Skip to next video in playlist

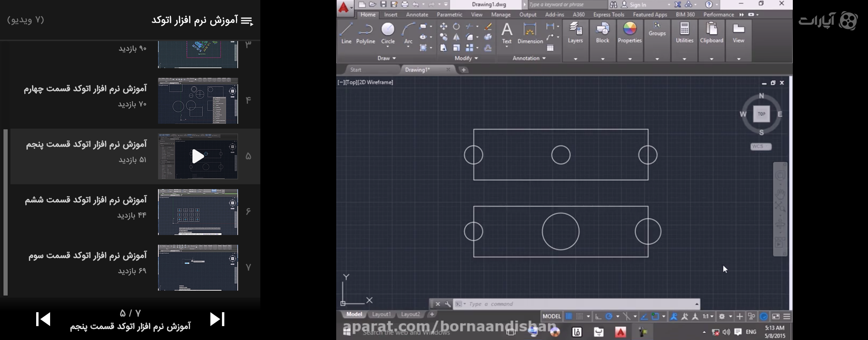tap(217, 319)
